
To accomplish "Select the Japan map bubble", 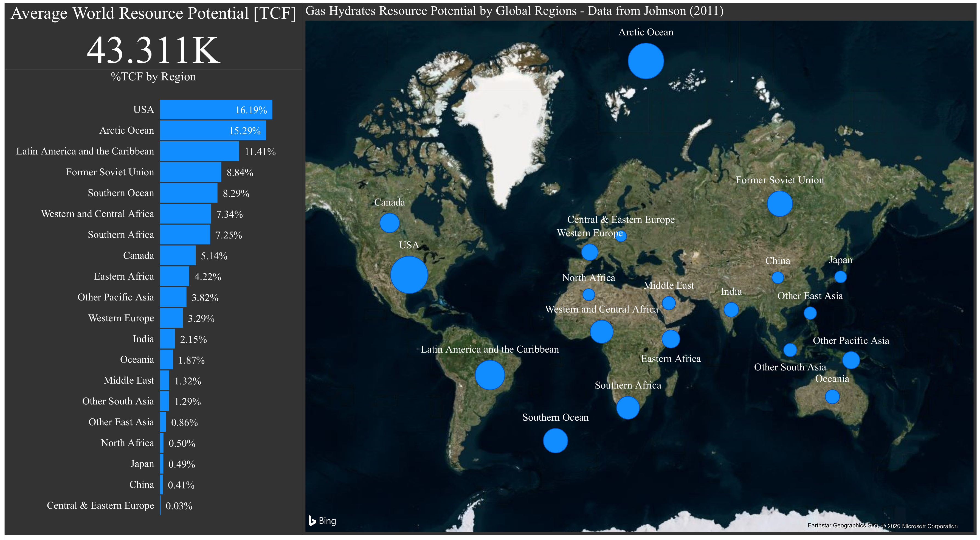I will [840, 277].
